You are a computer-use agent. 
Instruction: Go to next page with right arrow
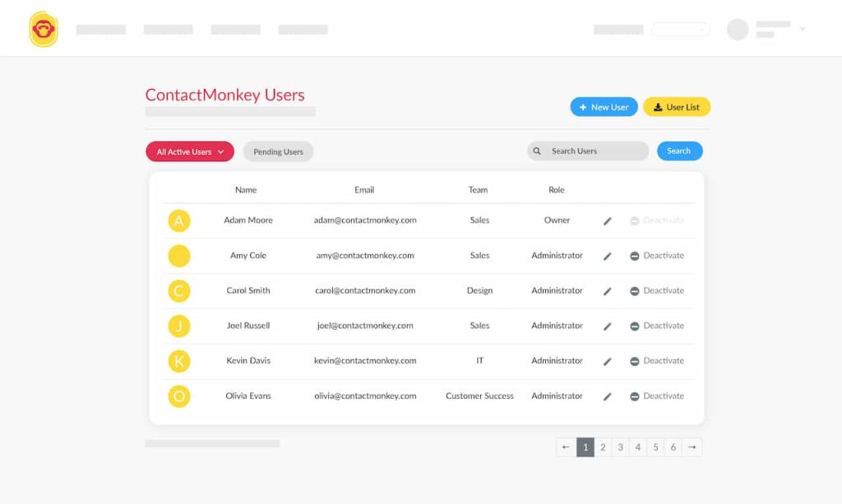(x=692, y=447)
